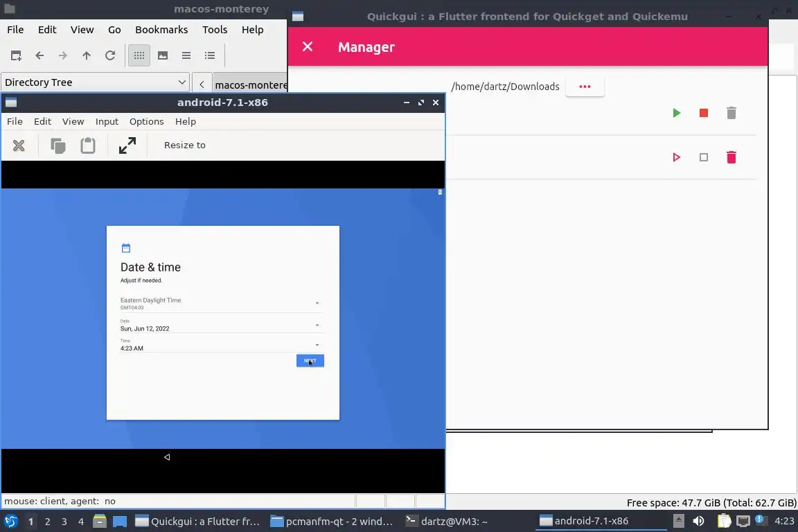Viewport: 798px width, 532px height.
Task: Open View menu in android-7.1-x86 viewer
Action: (x=73, y=121)
